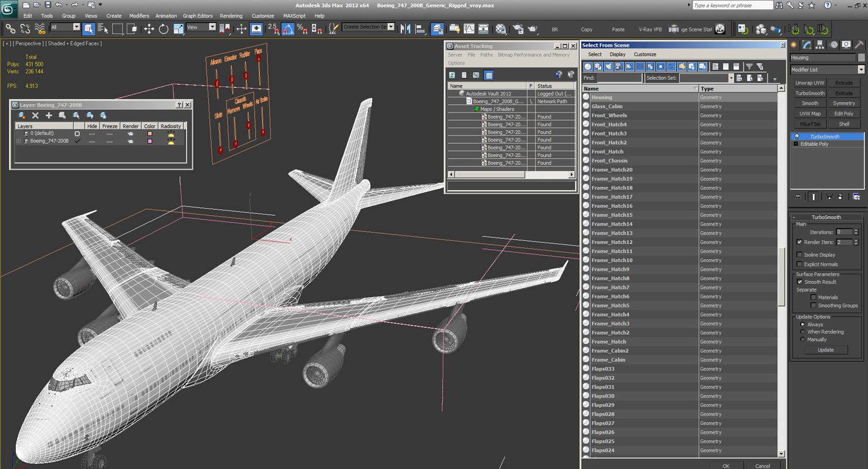This screenshot has width=868, height=469.
Task: Click Refresh icon in Asset Tracking
Action: [x=452, y=75]
